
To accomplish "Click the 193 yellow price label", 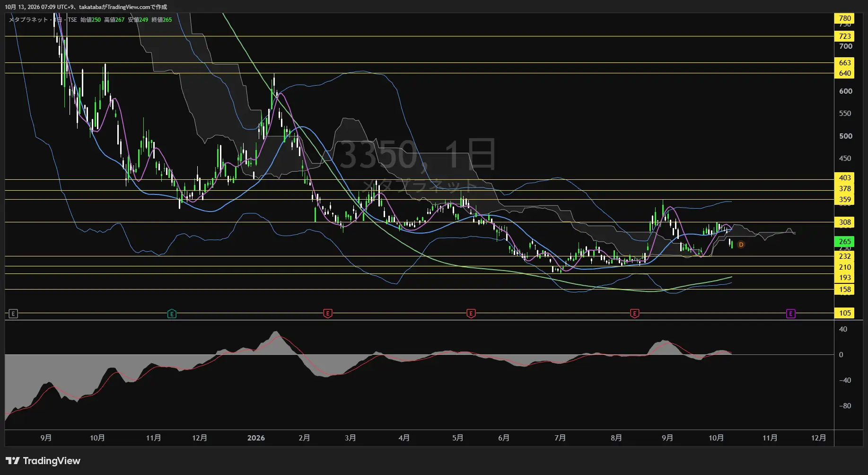I will 844,278.
